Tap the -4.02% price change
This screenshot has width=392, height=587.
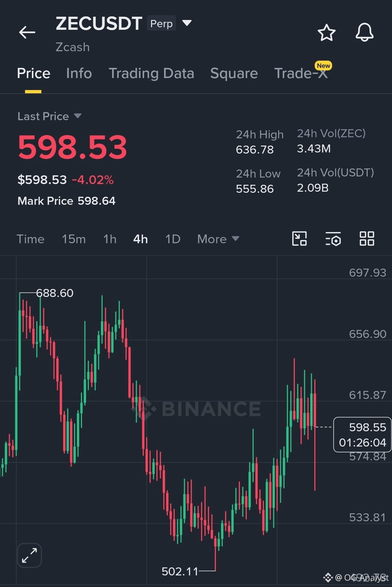(93, 180)
